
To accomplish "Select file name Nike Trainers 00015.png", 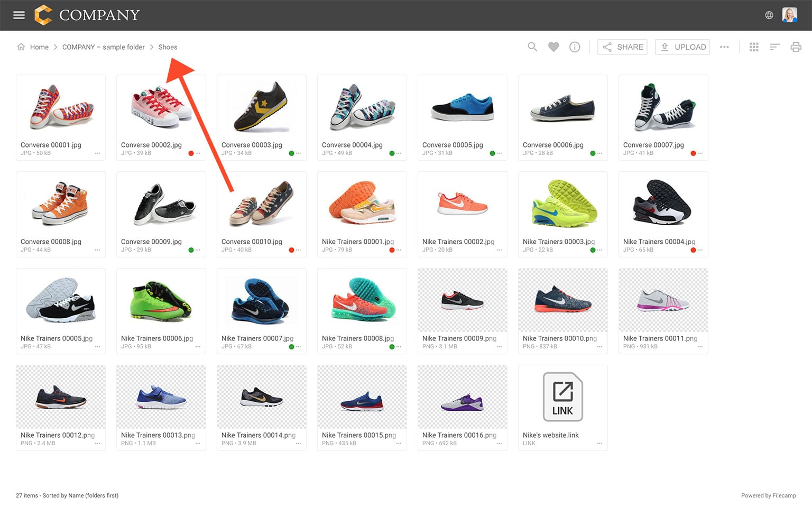I will coord(359,435).
